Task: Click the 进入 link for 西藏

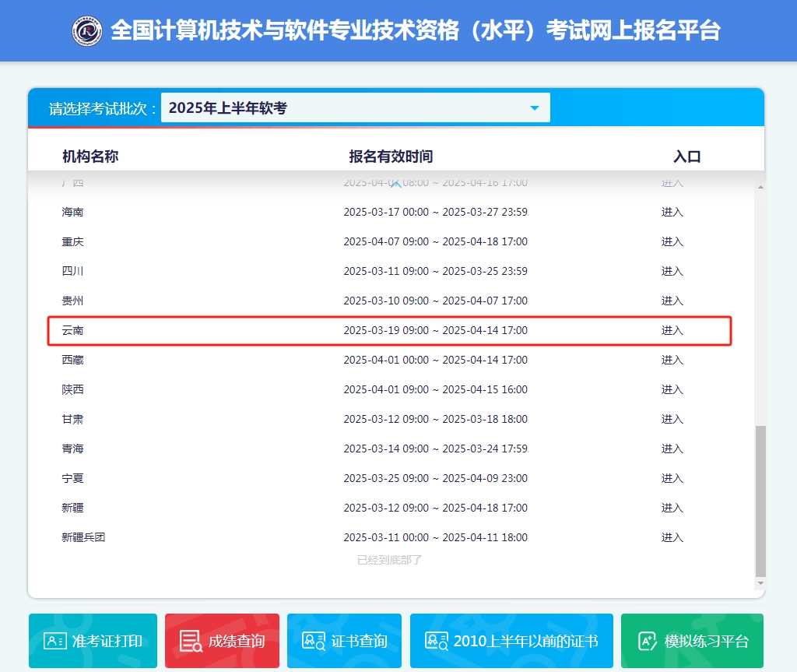Action: tap(671, 360)
